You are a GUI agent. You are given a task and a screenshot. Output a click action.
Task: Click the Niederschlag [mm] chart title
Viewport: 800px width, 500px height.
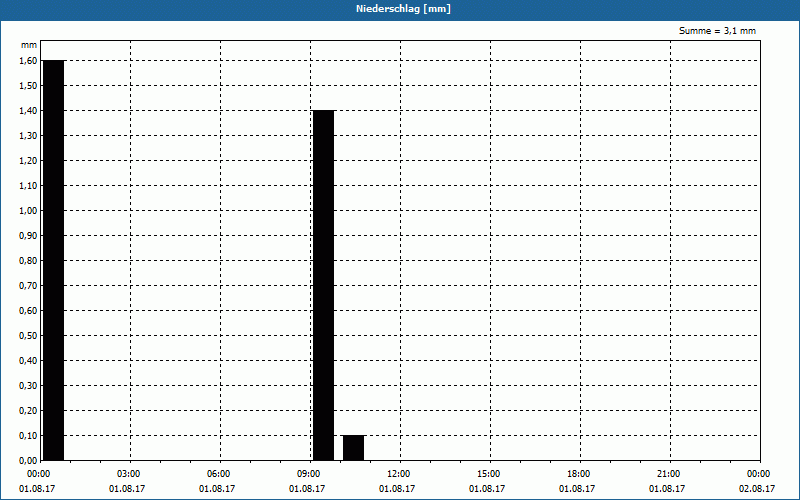403,9
